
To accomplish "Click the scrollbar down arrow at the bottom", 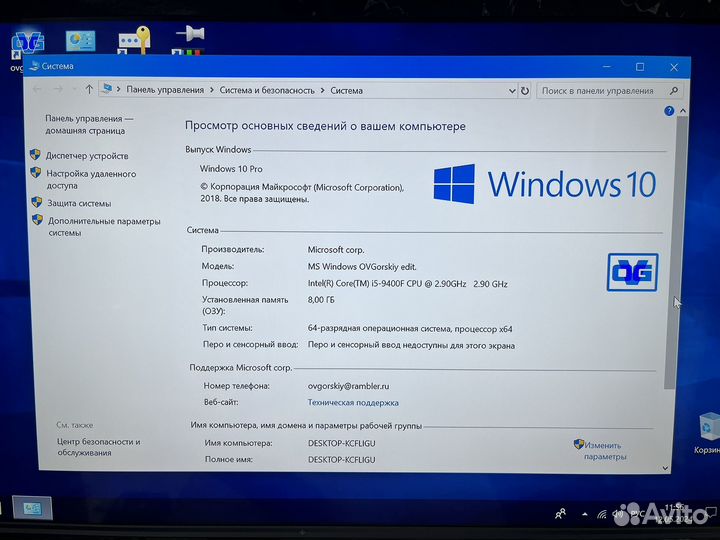I will click(665, 468).
